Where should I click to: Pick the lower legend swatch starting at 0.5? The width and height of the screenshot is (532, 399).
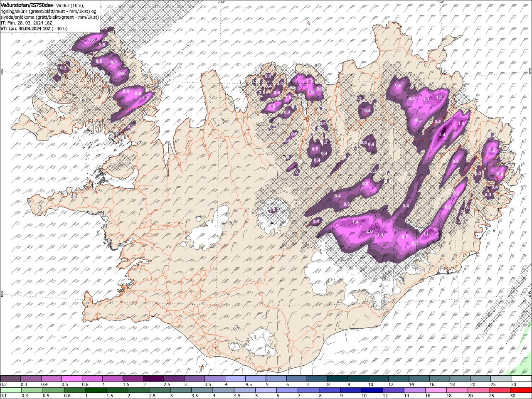(x=53, y=390)
